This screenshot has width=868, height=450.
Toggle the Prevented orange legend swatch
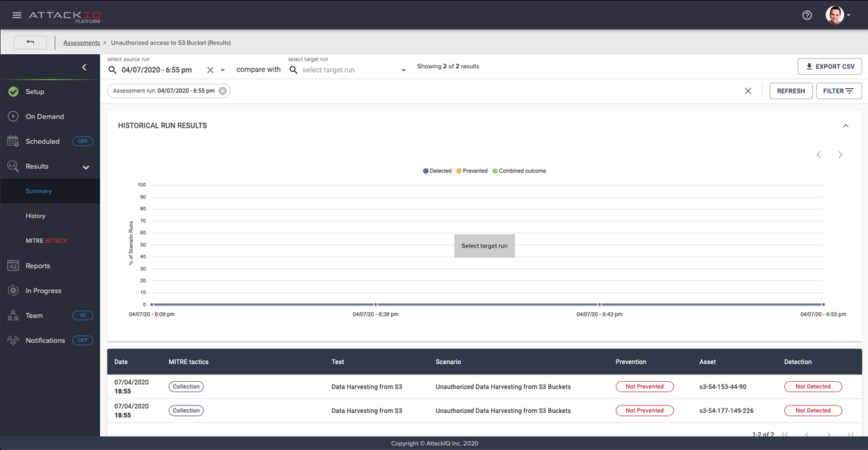pyautogui.click(x=459, y=171)
